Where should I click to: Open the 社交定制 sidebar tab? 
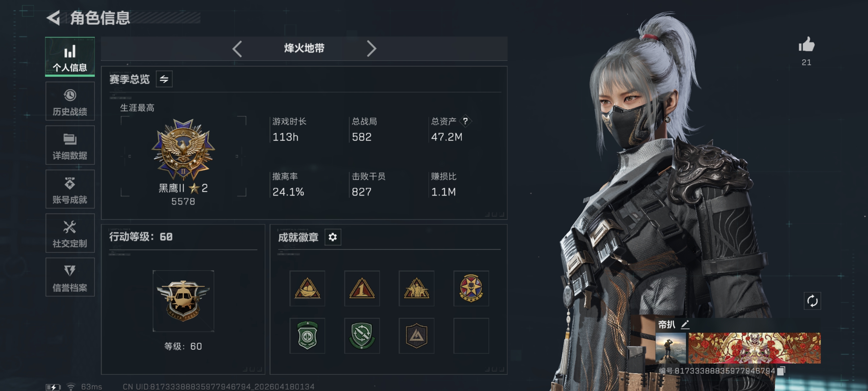[x=70, y=233]
